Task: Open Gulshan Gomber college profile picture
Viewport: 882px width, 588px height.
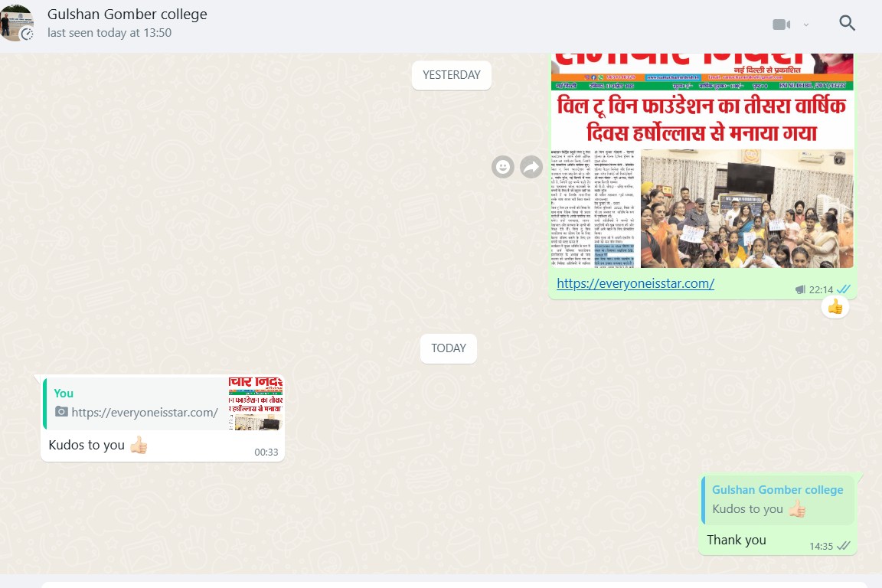Action: click(16, 22)
